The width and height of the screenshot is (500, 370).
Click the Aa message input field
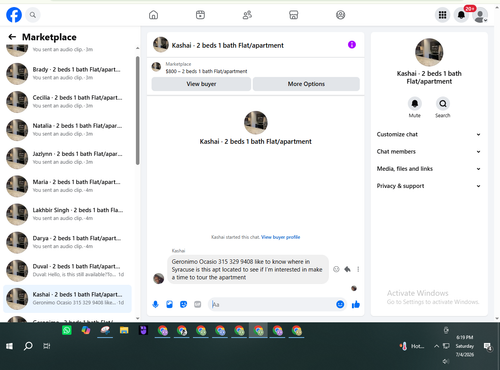point(273,304)
